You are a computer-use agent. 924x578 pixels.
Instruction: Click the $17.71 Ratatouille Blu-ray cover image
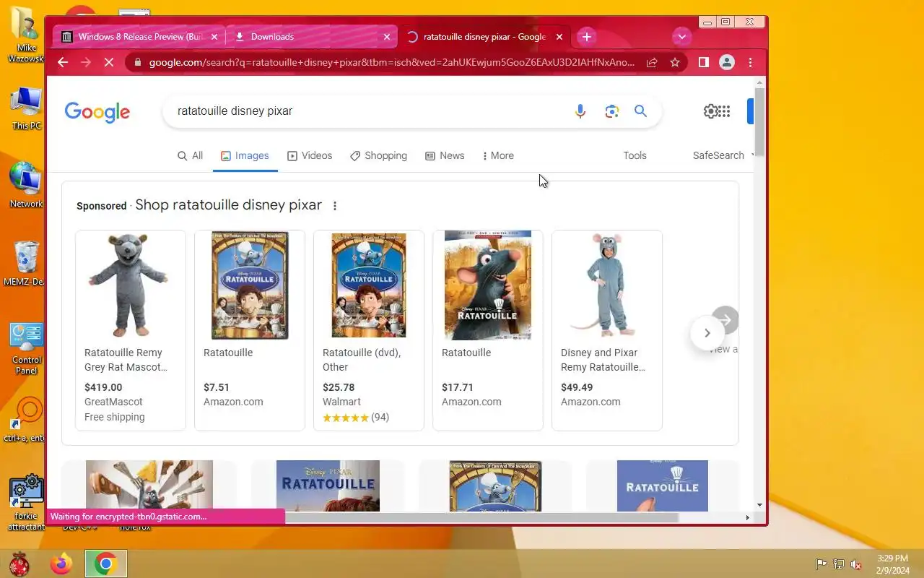pos(488,285)
